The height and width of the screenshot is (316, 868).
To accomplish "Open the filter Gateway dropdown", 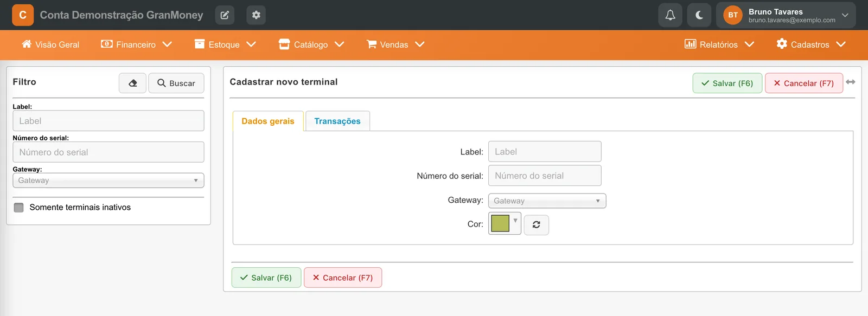I will (x=108, y=180).
